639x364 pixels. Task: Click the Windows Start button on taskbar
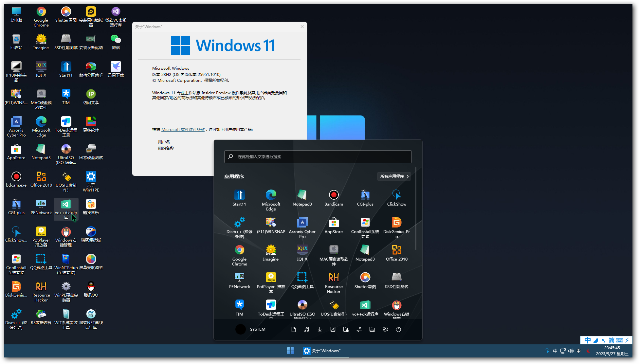pos(290,351)
